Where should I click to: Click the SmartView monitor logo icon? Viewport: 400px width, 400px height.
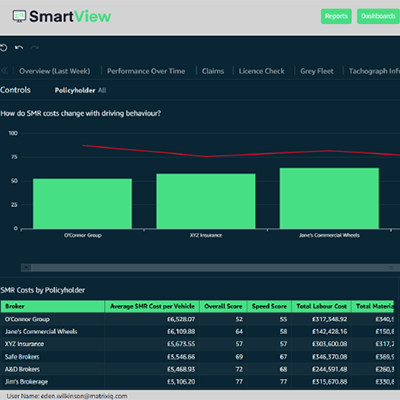click(x=19, y=16)
